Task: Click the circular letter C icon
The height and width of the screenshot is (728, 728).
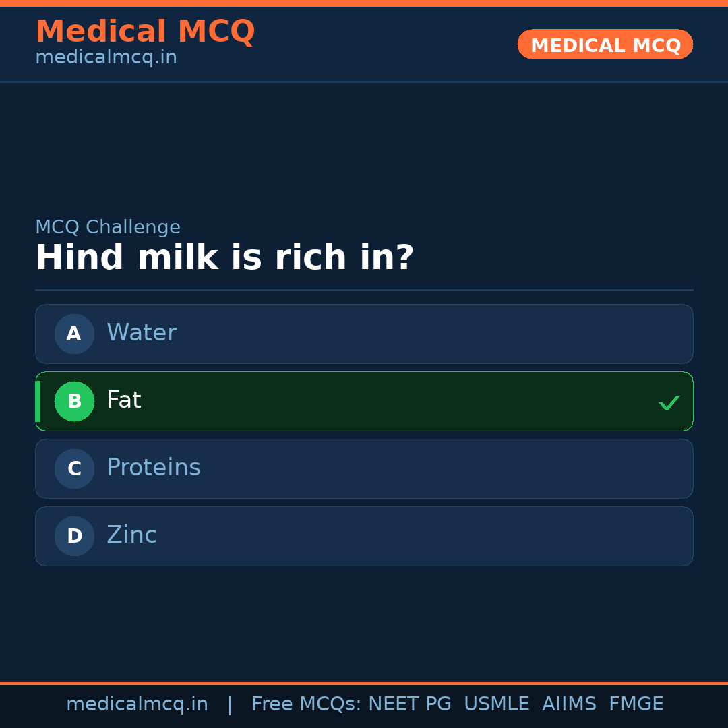Action: 74,468
